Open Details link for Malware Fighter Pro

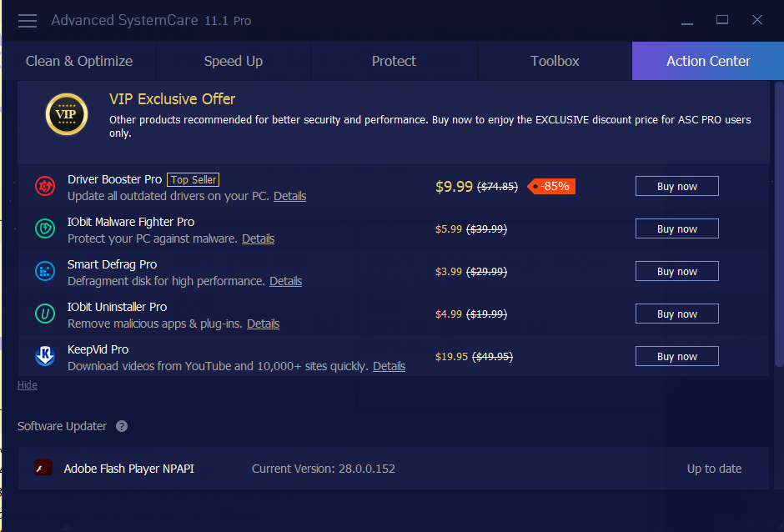[x=259, y=238]
